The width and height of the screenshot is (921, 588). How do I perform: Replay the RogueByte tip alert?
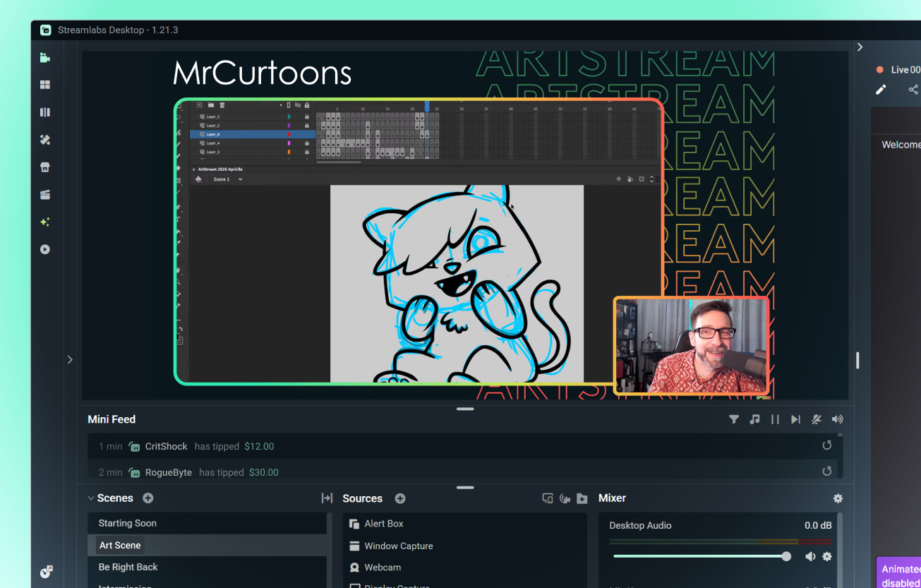coord(827,471)
